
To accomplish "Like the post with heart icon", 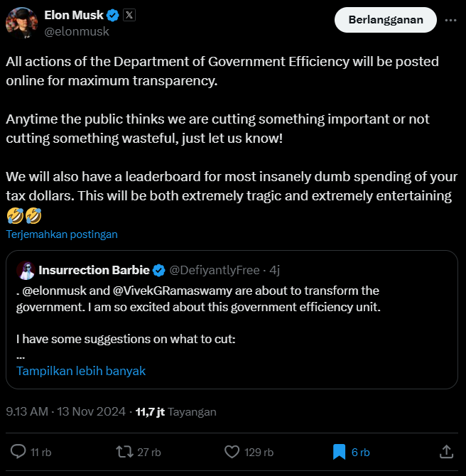I will pos(232,451).
